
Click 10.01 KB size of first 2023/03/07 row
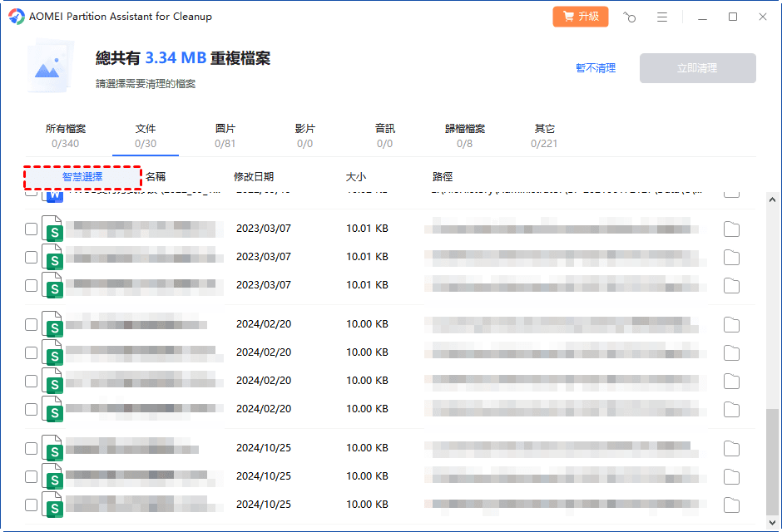(x=367, y=229)
